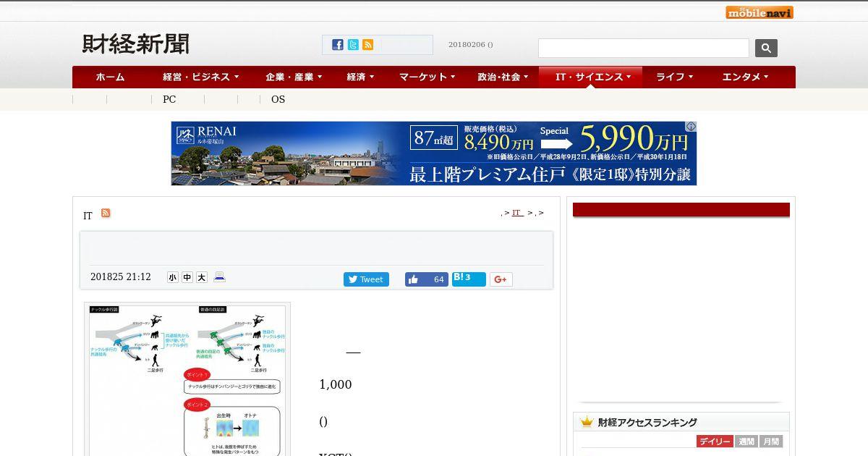Click the Facebook like button showing 64
This screenshot has width=868, height=456.
point(427,279)
